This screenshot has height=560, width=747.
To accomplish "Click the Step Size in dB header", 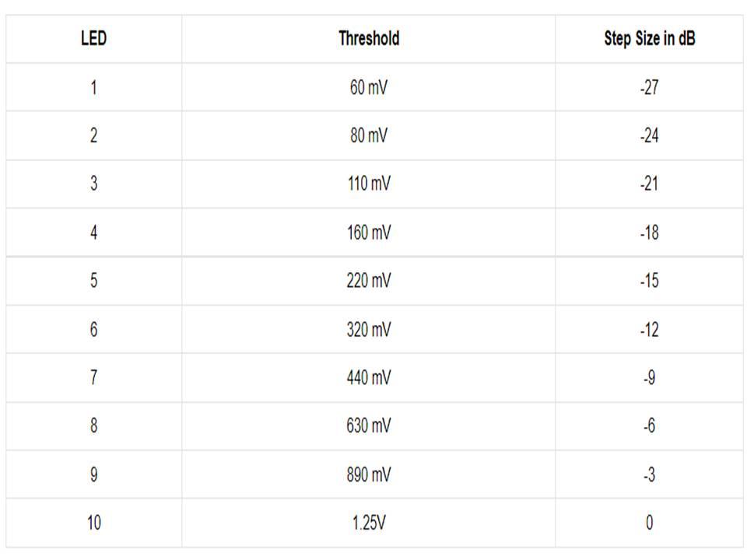I will click(649, 38).
